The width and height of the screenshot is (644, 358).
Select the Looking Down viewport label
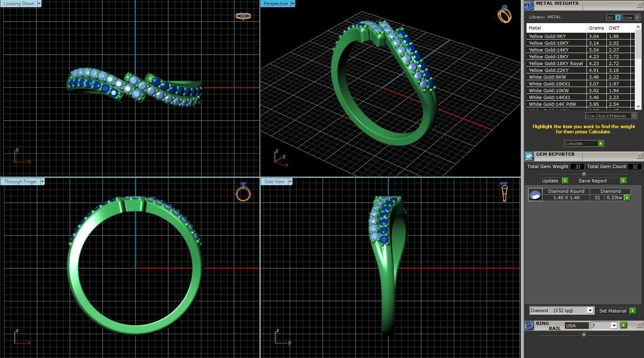tap(19, 4)
